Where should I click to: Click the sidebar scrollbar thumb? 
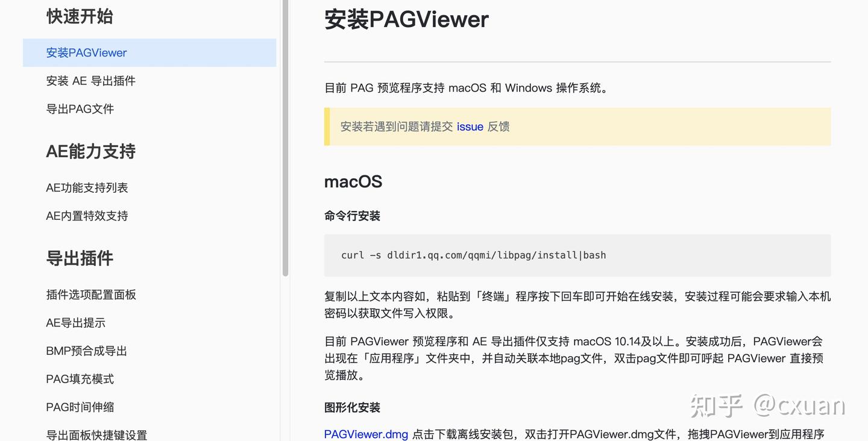click(283, 139)
